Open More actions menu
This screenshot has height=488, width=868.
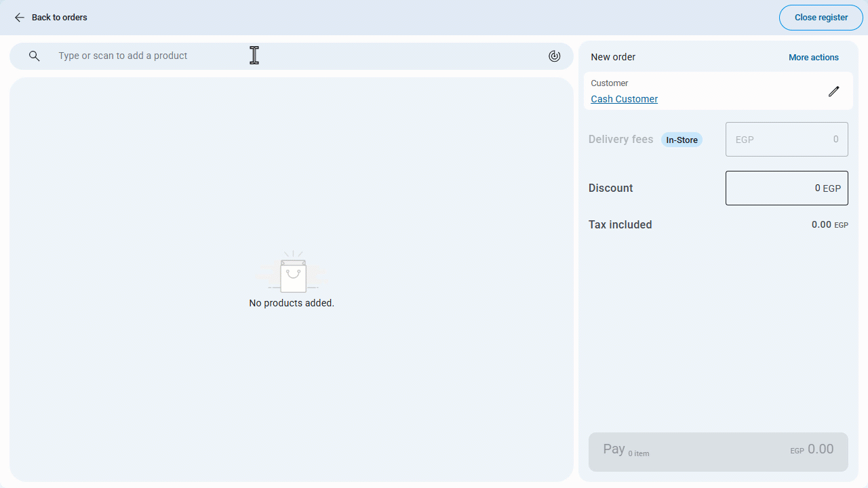pyautogui.click(x=814, y=58)
